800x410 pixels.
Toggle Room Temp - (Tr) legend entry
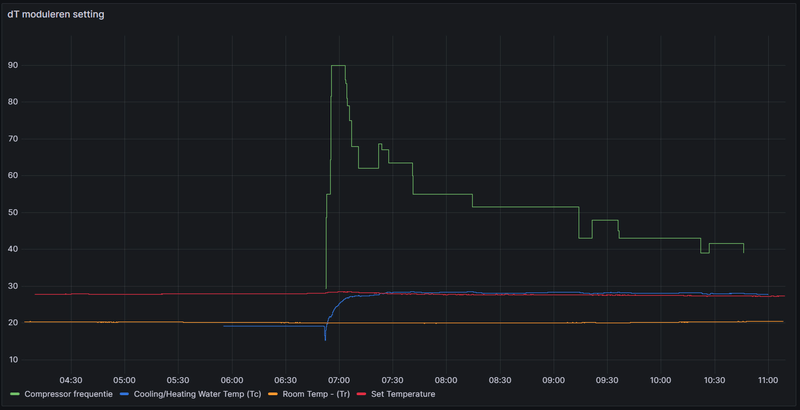[316, 394]
